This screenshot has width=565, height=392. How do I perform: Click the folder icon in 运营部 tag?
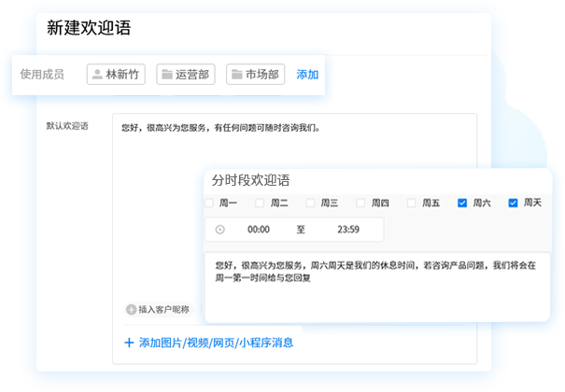(x=167, y=75)
